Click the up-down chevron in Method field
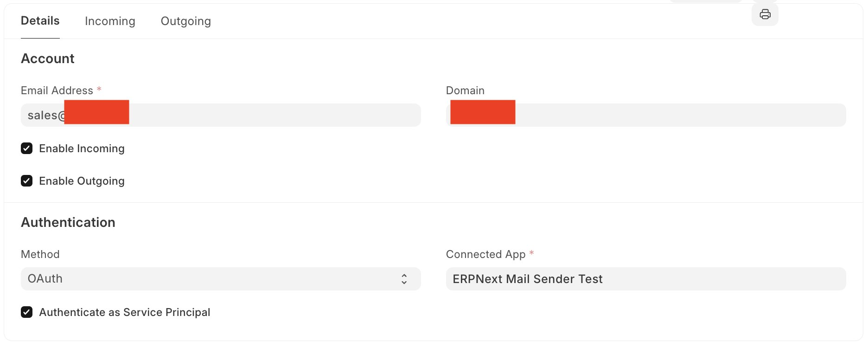 [x=404, y=279]
